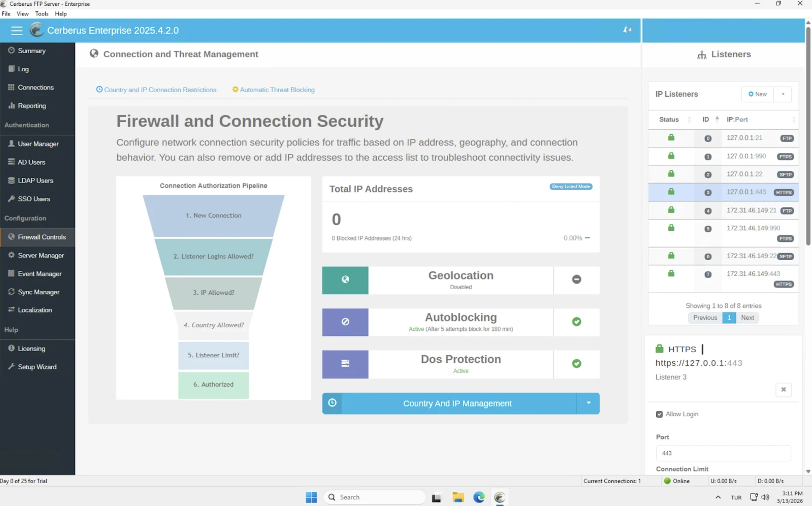
Task: Close the HTTPS listener details with X
Action: pyautogui.click(x=783, y=389)
